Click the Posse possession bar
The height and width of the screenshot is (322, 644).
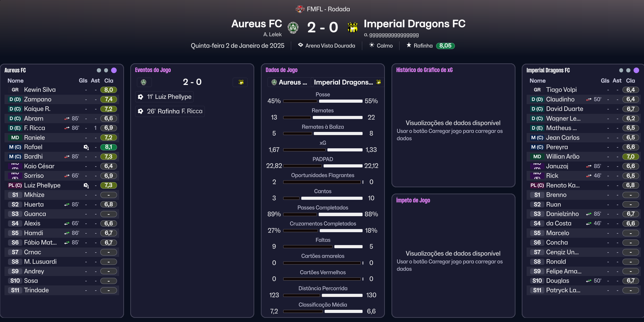pyautogui.click(x=323, y=101)
